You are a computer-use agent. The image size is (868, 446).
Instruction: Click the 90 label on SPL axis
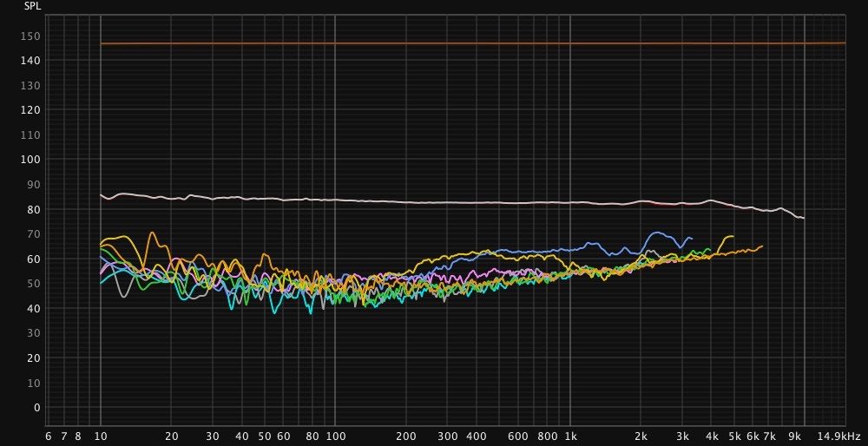pyautogui.click(x=36, y=184)
